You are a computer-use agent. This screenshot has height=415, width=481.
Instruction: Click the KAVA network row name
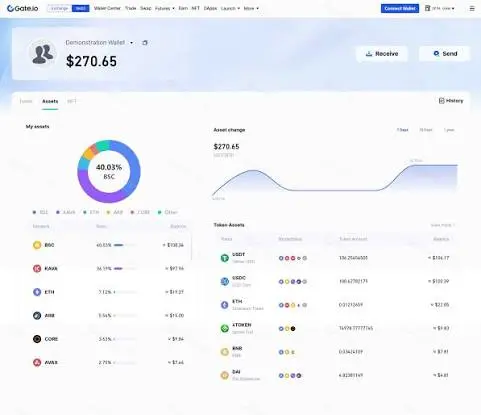click(x=51, y=269)
